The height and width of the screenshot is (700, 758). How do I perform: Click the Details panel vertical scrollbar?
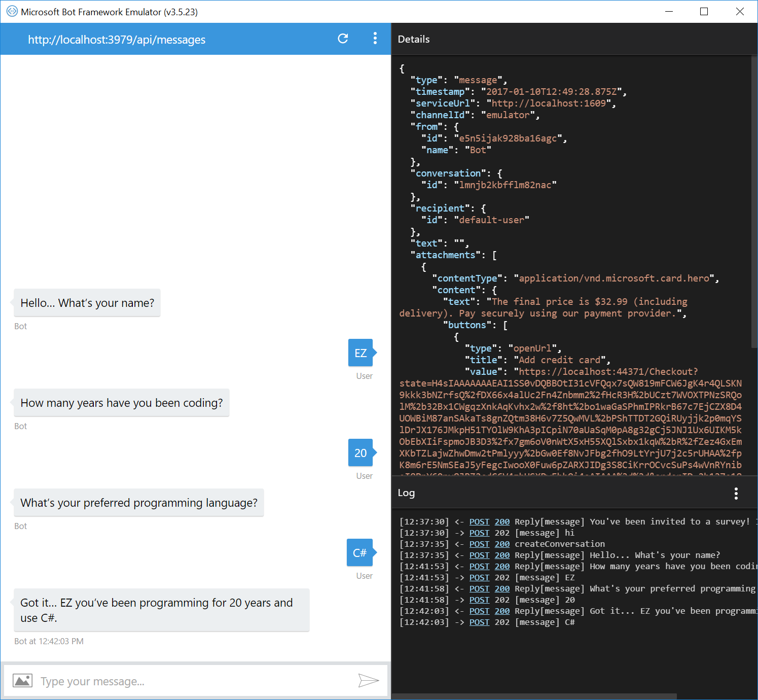(754, 202)
